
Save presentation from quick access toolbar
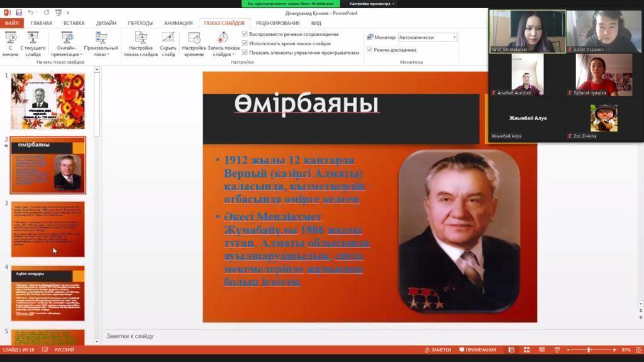click(x=18, y=13)
